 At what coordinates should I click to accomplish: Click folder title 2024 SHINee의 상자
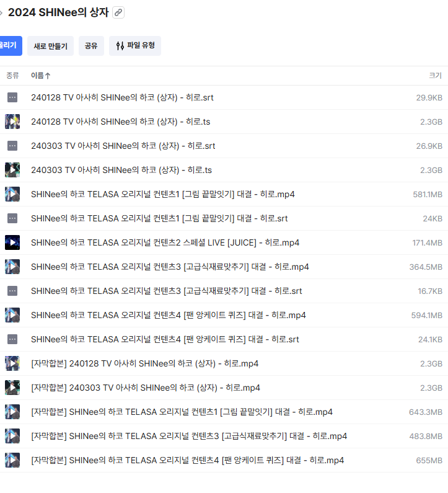click(x=58, y=12)
